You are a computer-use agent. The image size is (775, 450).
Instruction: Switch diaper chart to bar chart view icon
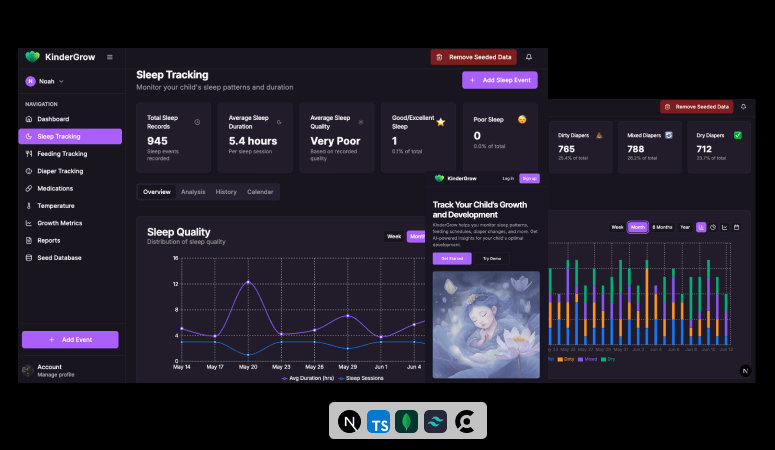(x=701, y=227)
